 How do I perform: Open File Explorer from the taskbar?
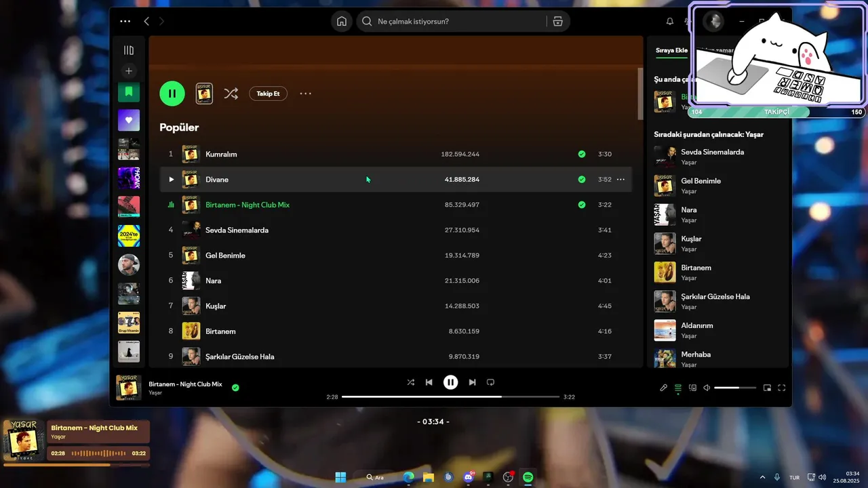(x=429, y=477)
